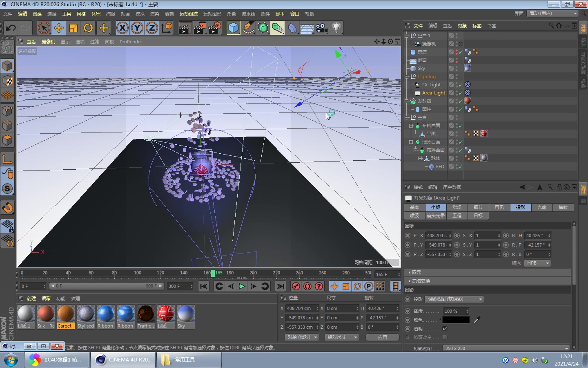Viewport: 588px width, 368px height.
Task: Click the Light creation icon in the toolbar
Action: click(336, 28)
